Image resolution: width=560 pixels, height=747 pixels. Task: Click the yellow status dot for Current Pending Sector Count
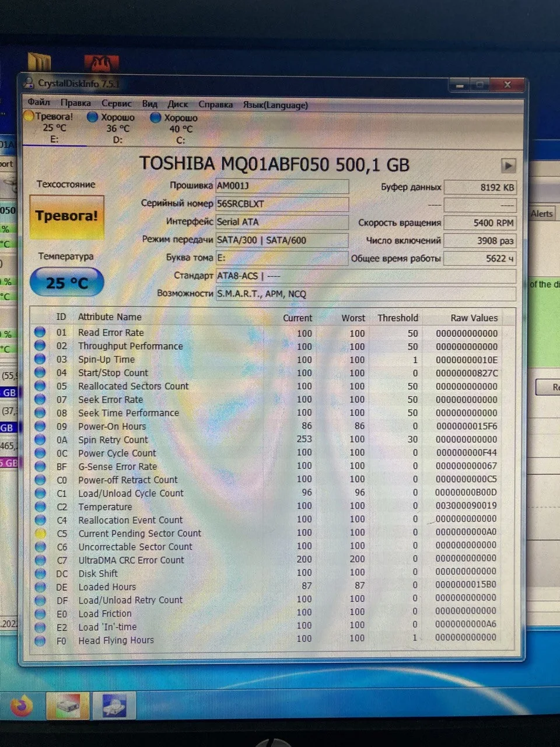coord(40,533)
